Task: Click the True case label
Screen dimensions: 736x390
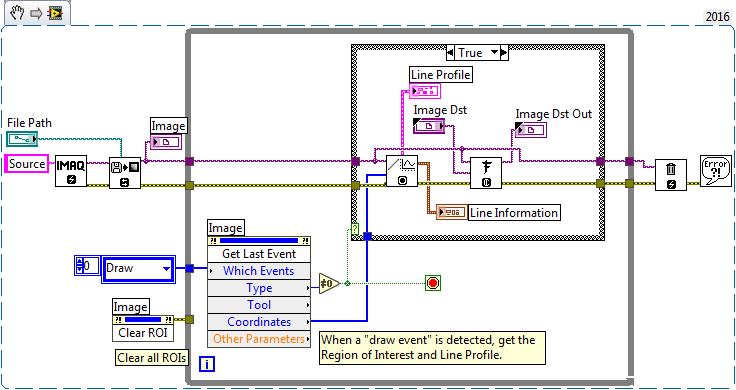Action: click(470, 53)
